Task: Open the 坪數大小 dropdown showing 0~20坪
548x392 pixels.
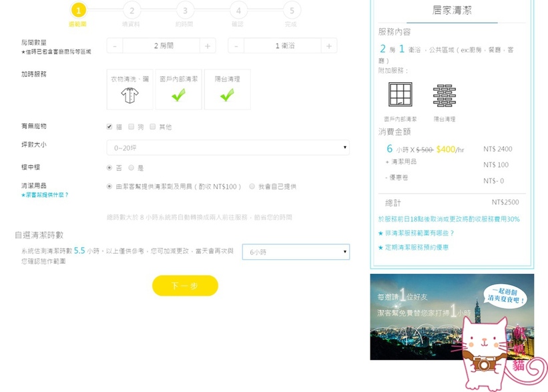Action: (228, 148)
